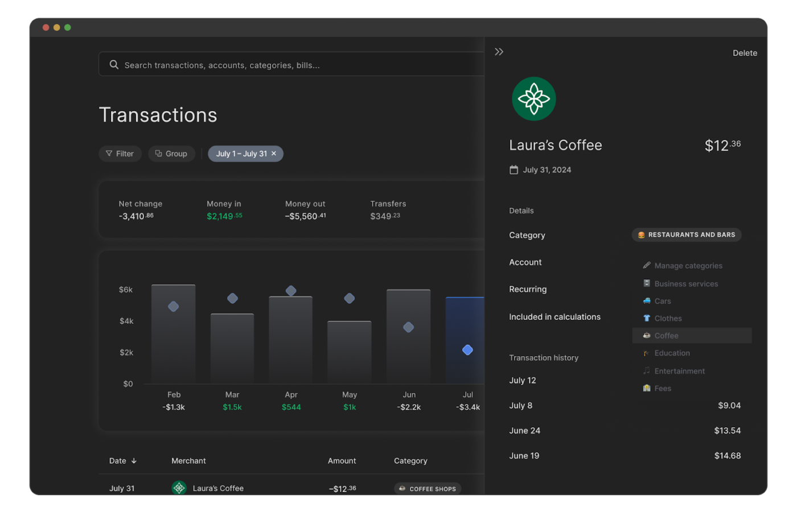Select the Feb bar in chart
The image size is (797, 532).
pyautogui.click(x=174, y=334)
